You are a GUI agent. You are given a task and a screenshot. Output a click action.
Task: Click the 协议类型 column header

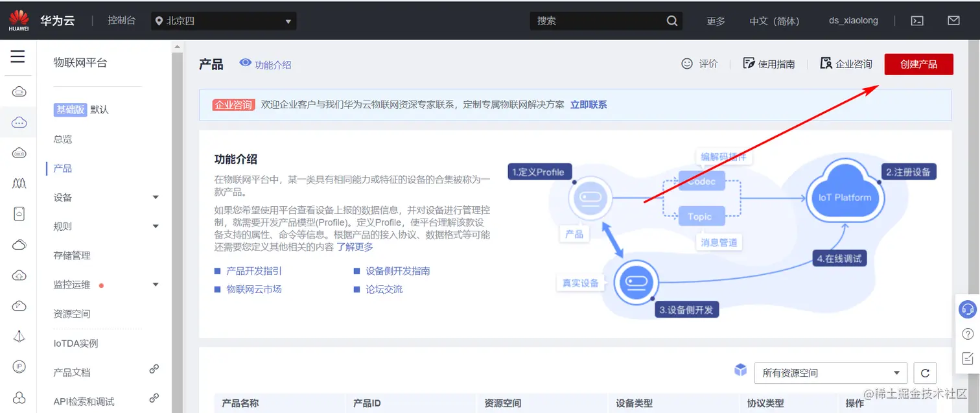[765, 403]
